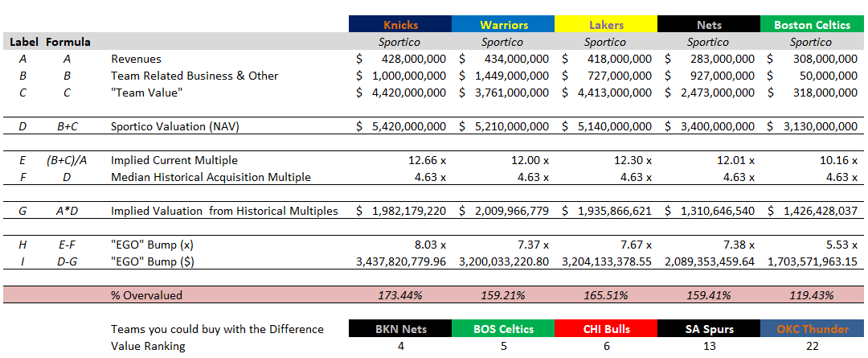Select Implied Valuation from Historical Multiples label

224,211
